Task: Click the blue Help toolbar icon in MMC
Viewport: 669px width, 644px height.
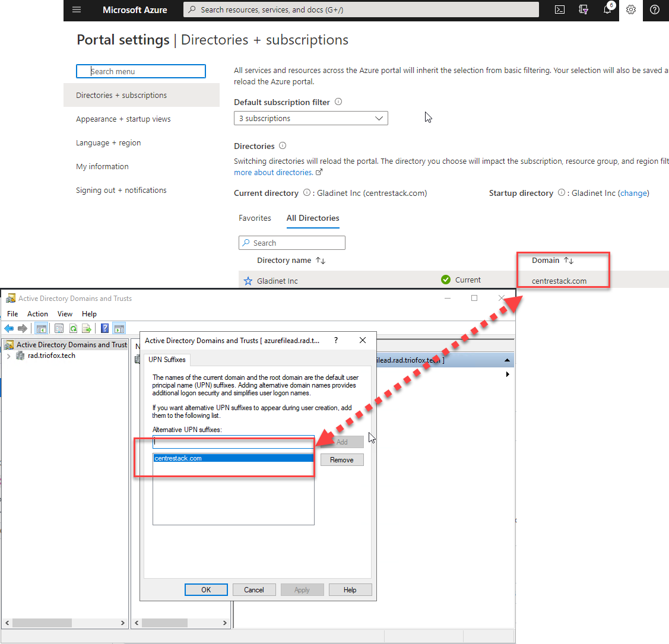Action: coord(105,328)
